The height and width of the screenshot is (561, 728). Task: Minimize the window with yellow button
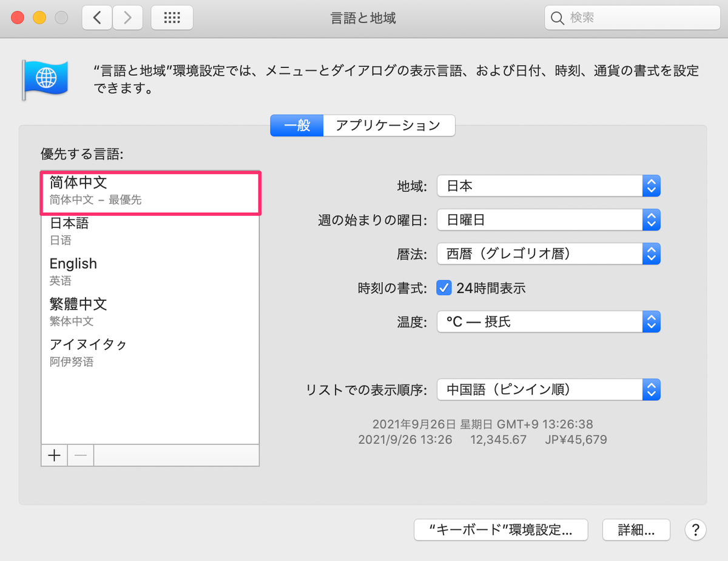click(x=39, y=18)
